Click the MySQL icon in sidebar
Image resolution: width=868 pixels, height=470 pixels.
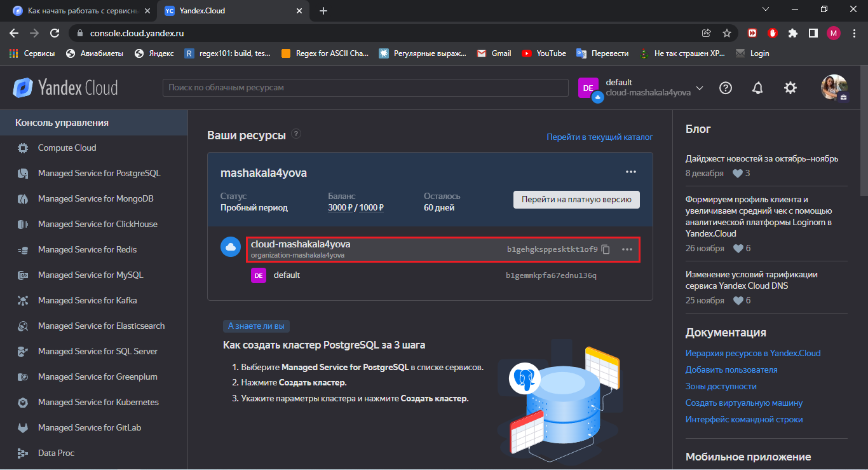pyautogui.click(x=23, y=275)
